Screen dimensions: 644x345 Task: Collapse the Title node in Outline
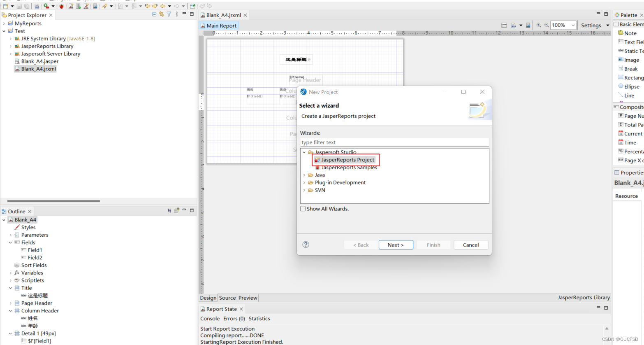point(11,288)
